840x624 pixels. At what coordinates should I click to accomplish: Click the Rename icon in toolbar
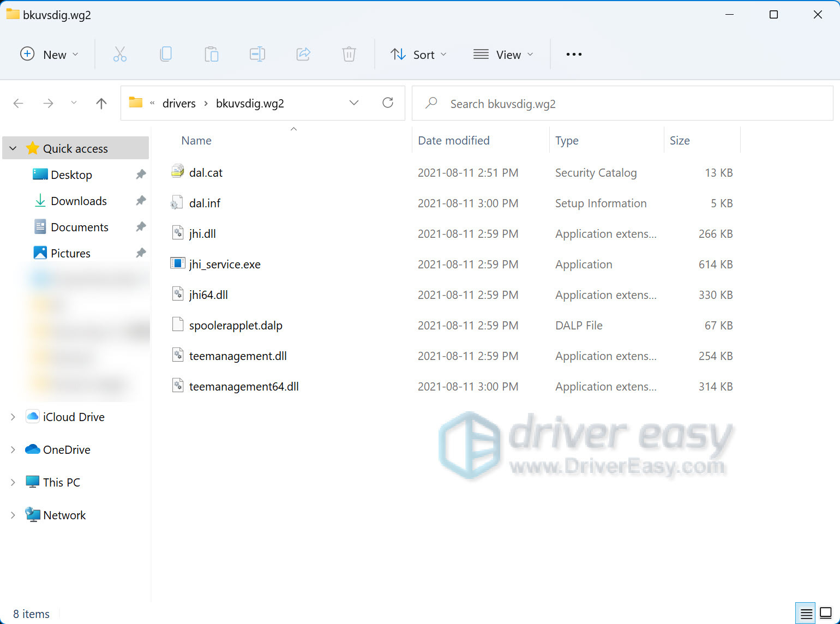tap(257, 54)
